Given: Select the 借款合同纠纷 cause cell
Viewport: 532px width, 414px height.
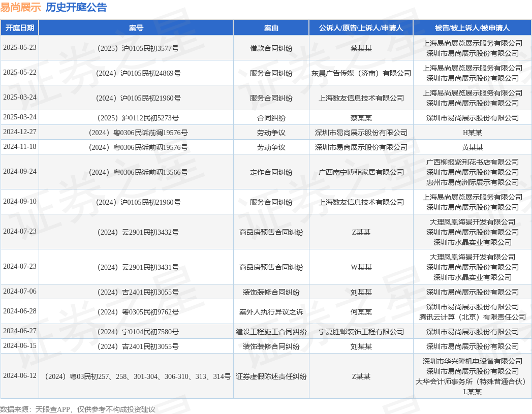Looking at the screenshot, I should 271,48.
